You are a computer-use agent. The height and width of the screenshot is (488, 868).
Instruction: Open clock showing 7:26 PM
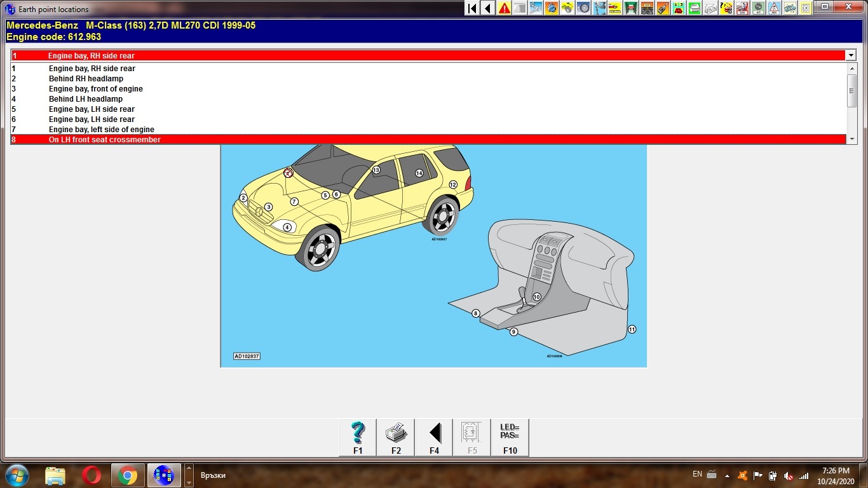click(x=836, y=476)
